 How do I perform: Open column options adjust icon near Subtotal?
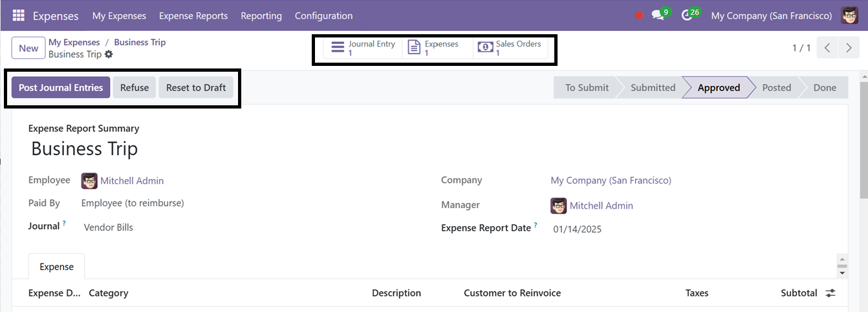coord(830,293)
